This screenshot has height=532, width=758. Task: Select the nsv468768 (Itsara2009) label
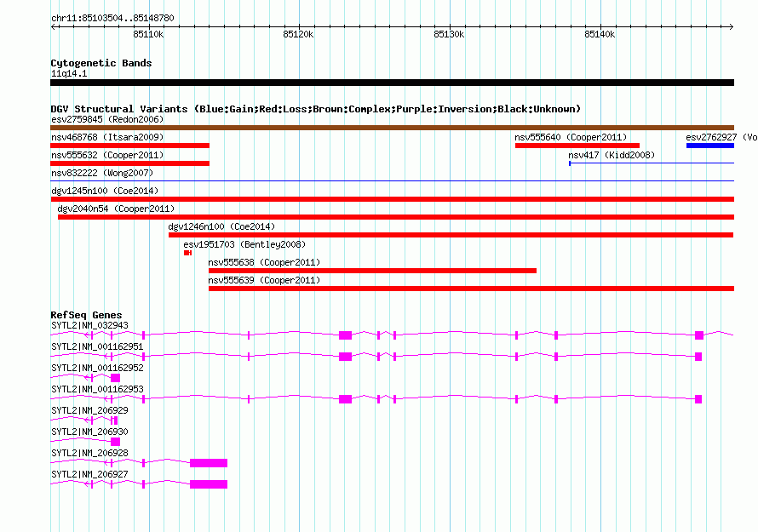click(x=107, y=137)
